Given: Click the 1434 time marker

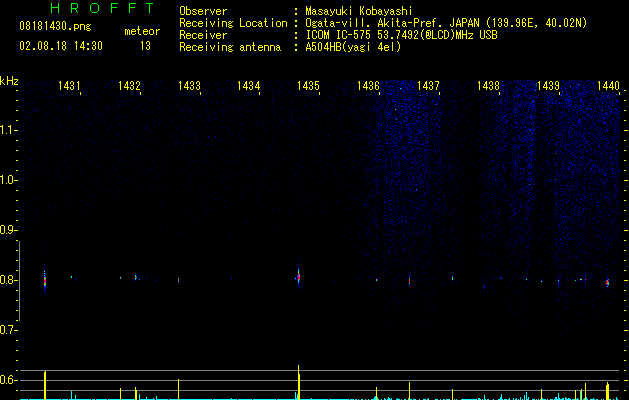Looking at the screenshot, I should [248, 86].
